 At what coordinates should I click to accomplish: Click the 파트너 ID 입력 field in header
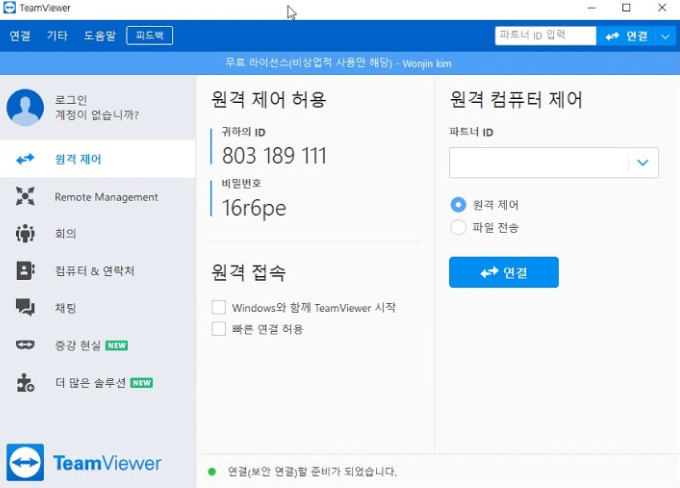point(546,36)
